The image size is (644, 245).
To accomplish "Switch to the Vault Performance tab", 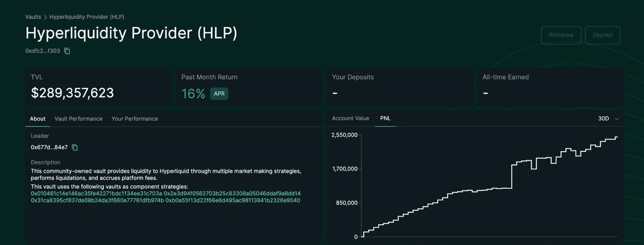I will (x=78, y=119).
